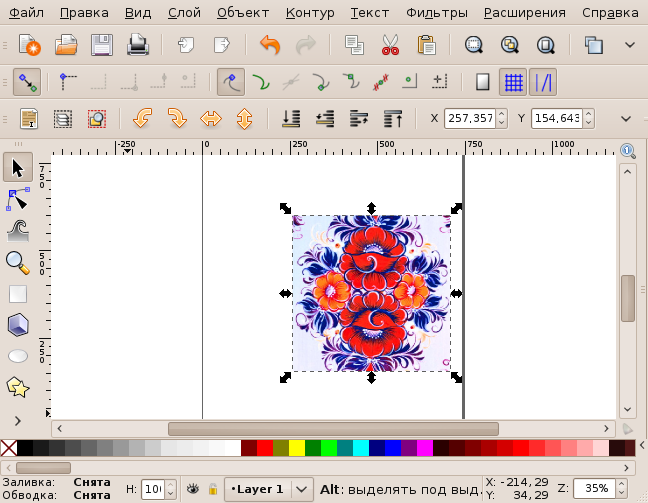Select all in current layer icon
The height and width of the screenshot is (503, 648).
[x=30, y=119]
